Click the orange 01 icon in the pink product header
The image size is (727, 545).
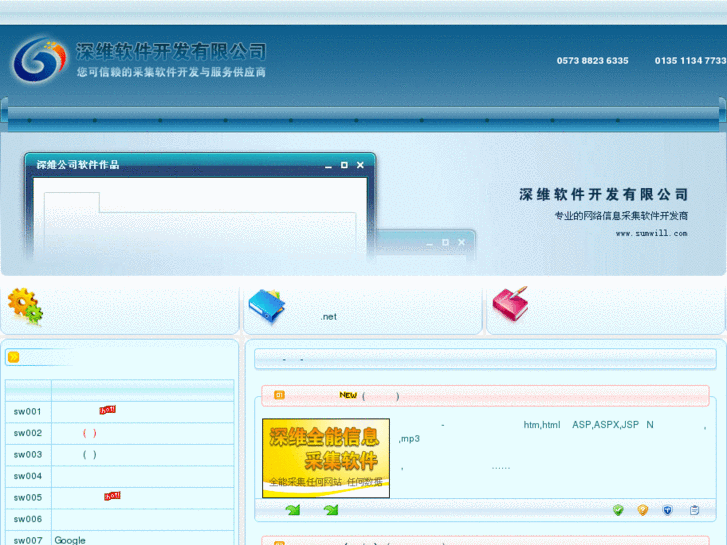point(279,395)
